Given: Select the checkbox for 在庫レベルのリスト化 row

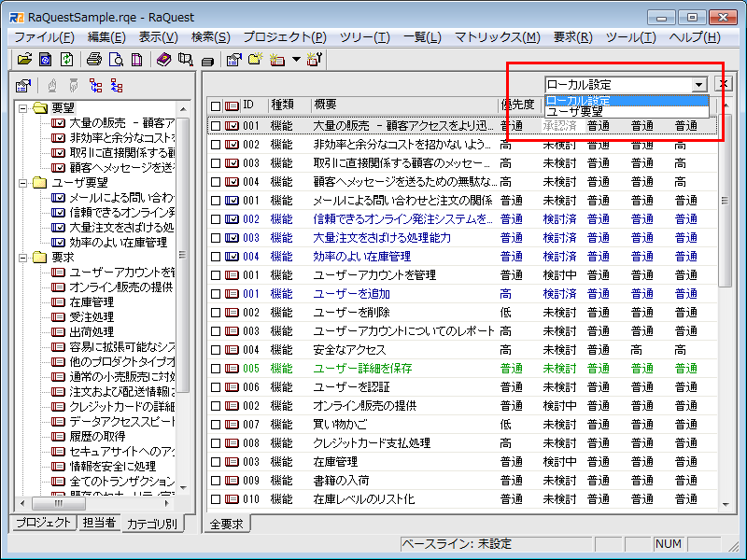Looking at the screenshot, I should [216, 499].
